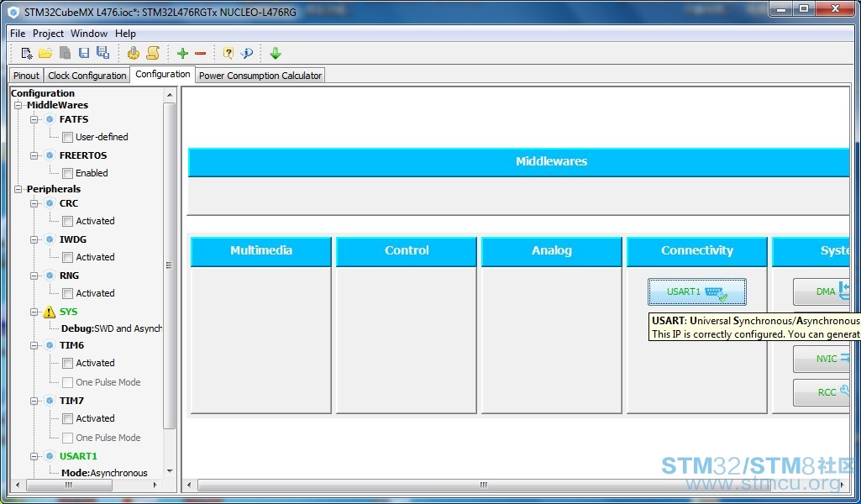
Task: Click the New Project toolbar icon
Action: coord(26,53)
